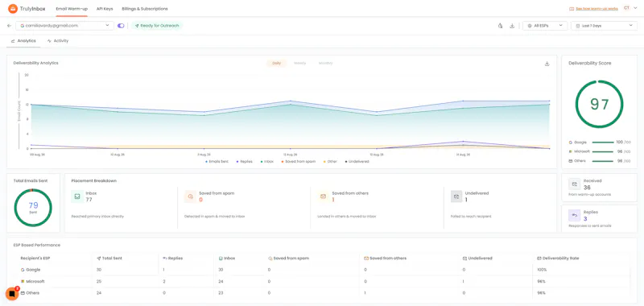Open the chat widget icon
The image size is (644, 306).
(x=12, y=294)
